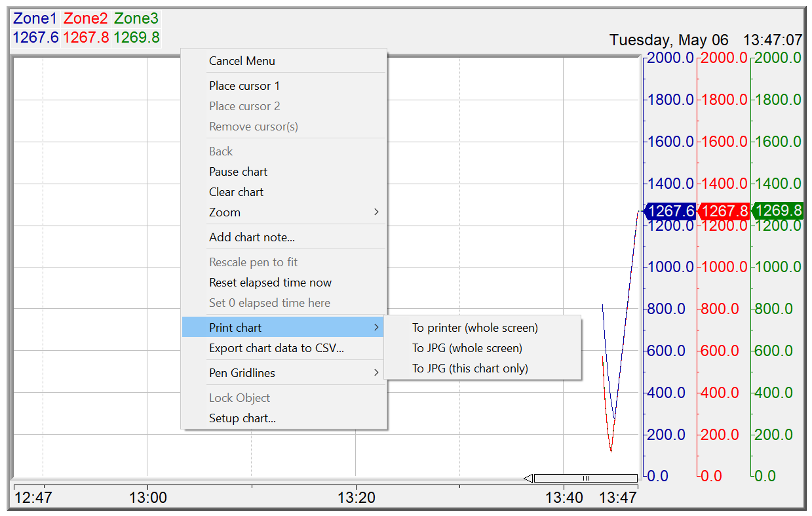The height and width of the screenshot is (516, 812).
Task: Open Setup chart... dialog
Action: pos(242,418)
